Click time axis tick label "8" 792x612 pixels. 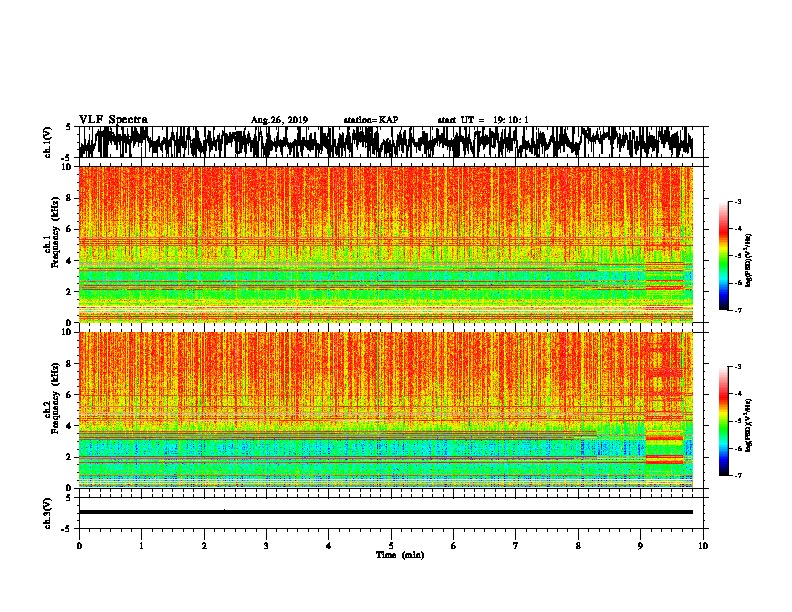pos(578,546)
